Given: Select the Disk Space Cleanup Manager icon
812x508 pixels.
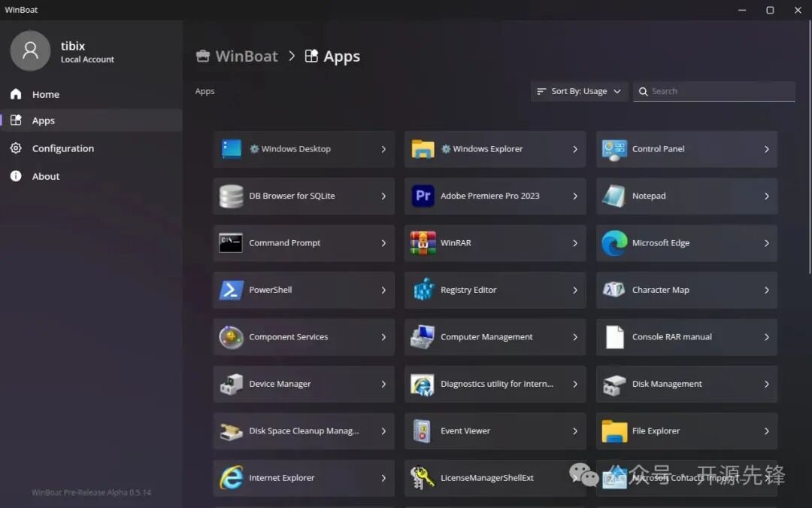Looking at the screenshot, I should point(231,431).
